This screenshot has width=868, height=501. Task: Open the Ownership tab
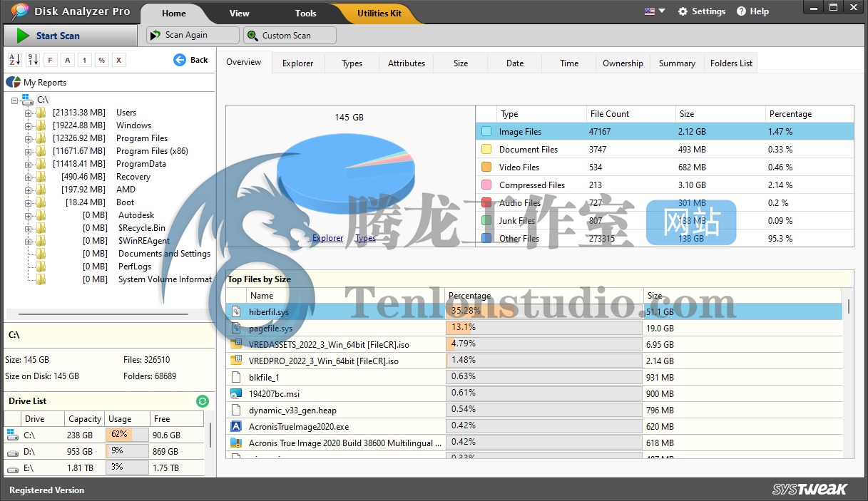pos(623,63)
